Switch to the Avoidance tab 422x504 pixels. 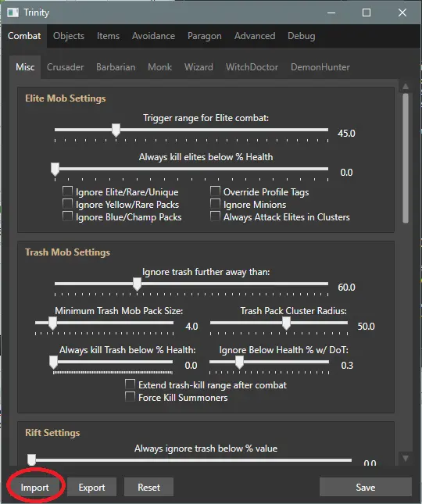click(x=153, y=36)
